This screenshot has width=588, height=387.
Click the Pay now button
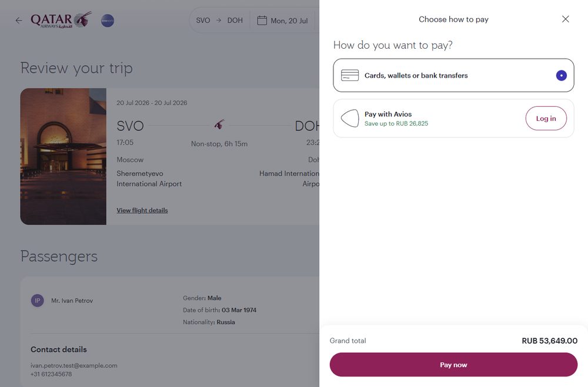click(x=453, y=365)
